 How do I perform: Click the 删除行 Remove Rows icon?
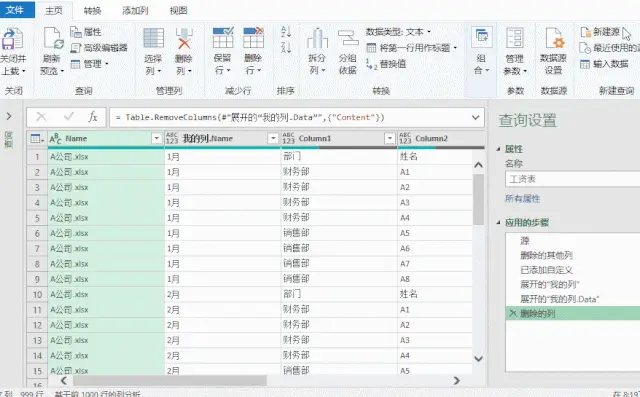pyautogui.click(x=253, y=38)
